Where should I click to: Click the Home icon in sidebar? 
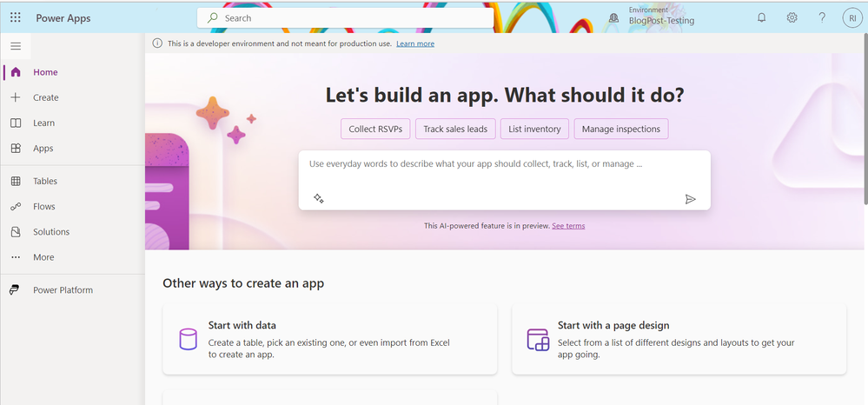point(16,72)
